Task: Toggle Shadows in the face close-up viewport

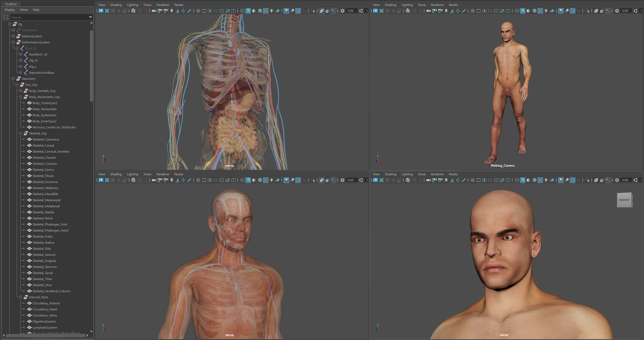Action: (x=552, y=180)
